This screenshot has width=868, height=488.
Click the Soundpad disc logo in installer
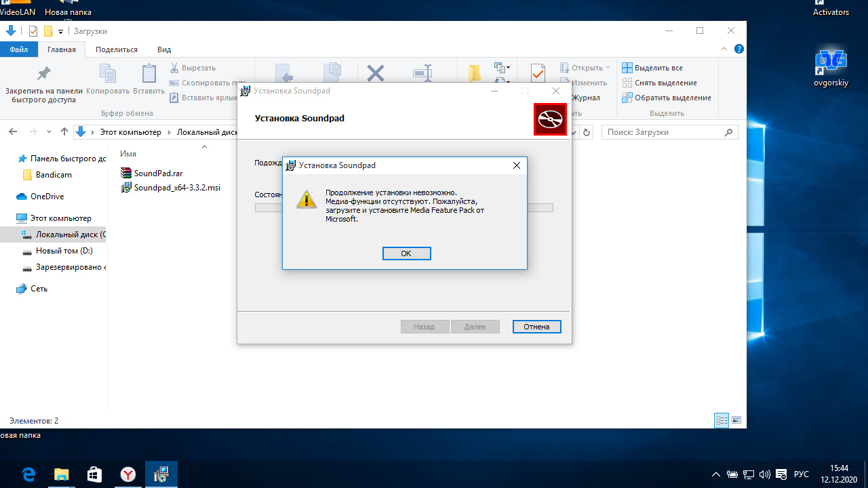pyautogui.click(x=550, y=119)
